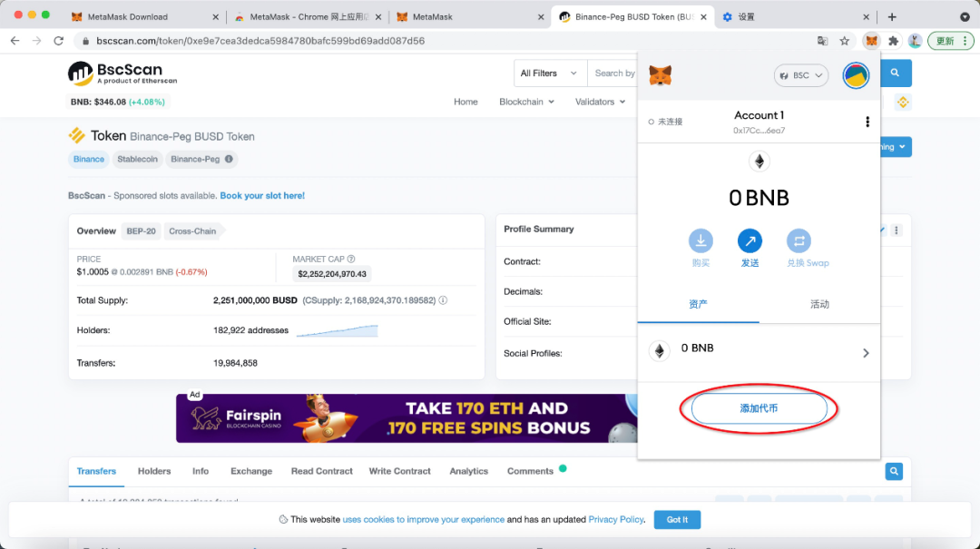Image resolution: width=980 pixels, height=549 pixels.
Task: Click the Search by input field
Action: 613,74
